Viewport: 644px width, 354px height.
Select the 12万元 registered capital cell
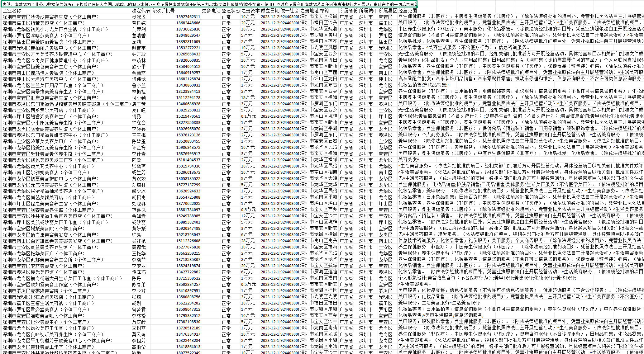tap(248, 216)
